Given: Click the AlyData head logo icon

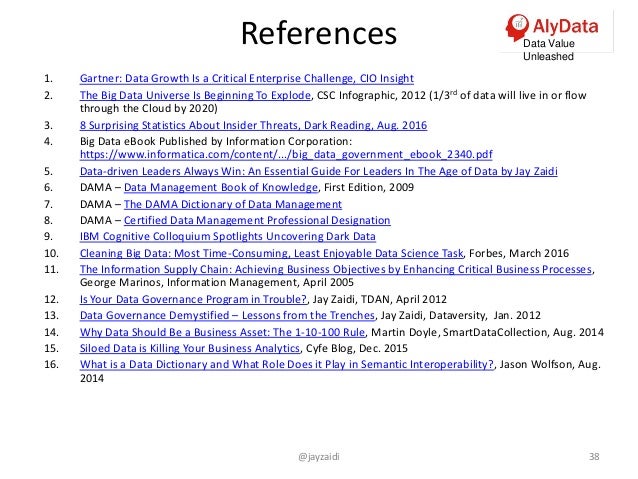Looking at the screenshot, I should coord(517,27).
